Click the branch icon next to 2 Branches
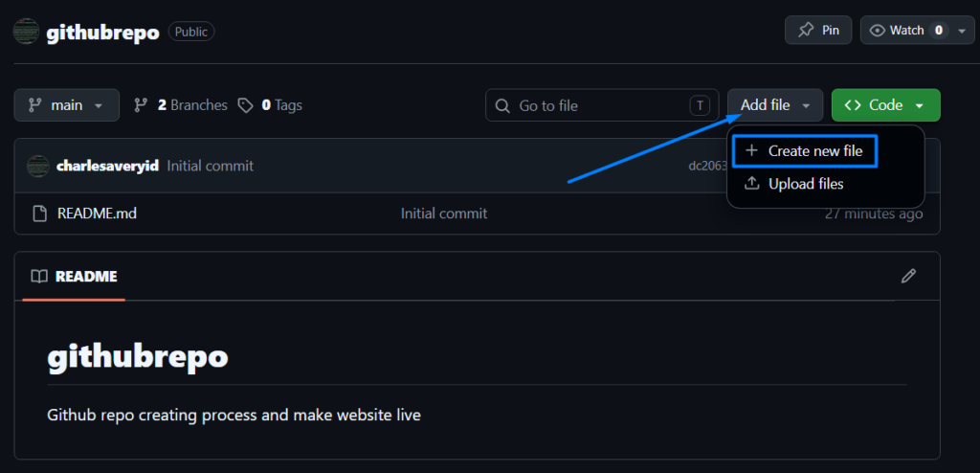Image resolution: width=980 pixels, height=473 pixels. [141, 105]
